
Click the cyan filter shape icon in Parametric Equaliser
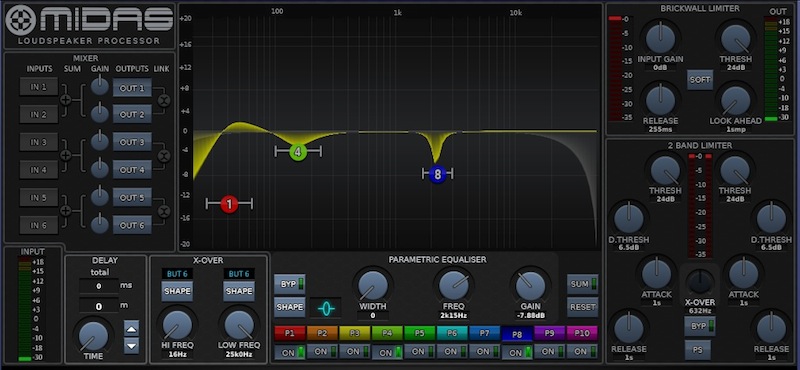[326, 308]
